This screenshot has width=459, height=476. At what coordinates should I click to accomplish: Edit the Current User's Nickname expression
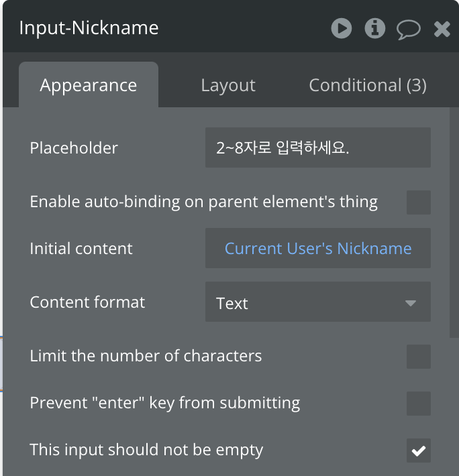318,248
